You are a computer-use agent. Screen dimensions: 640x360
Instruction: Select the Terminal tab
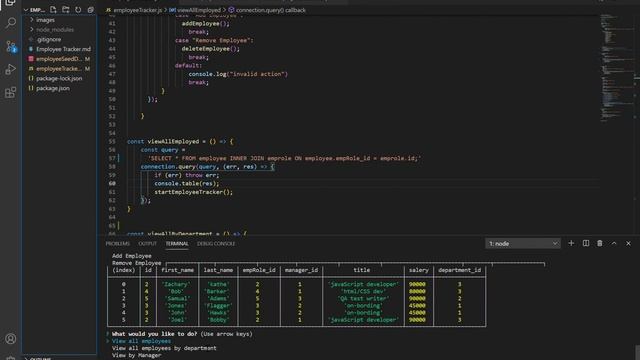coord(177,243)
